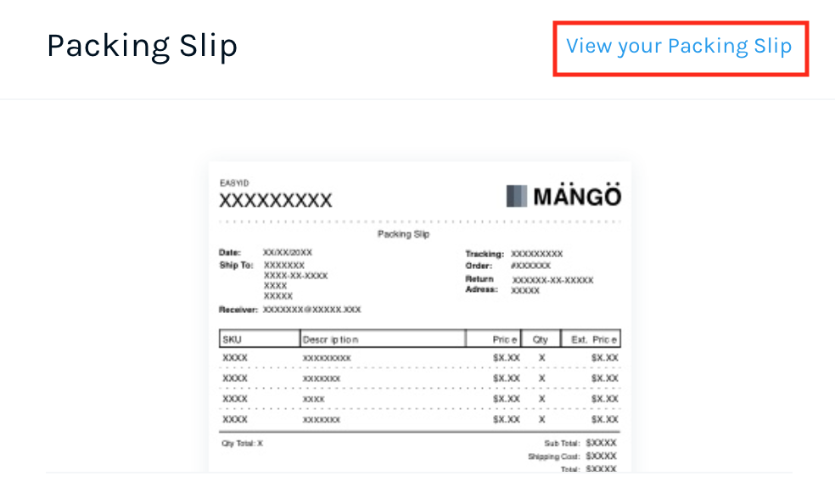Click the Shipping Cost amount
Screen dimensions: 835x504
(600, 455)
